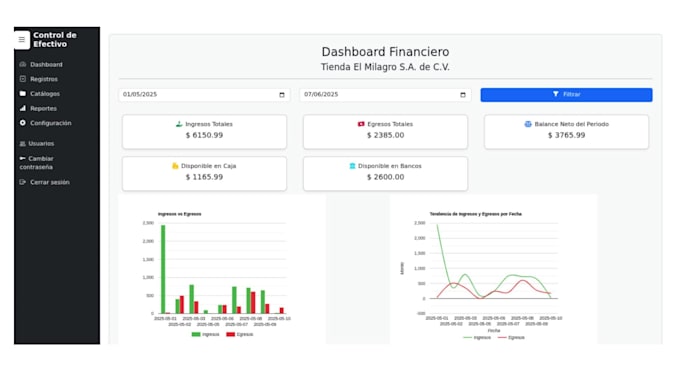
Task: Click the Balance Neto amount $ 3765.99
Action: click(566, 135)
